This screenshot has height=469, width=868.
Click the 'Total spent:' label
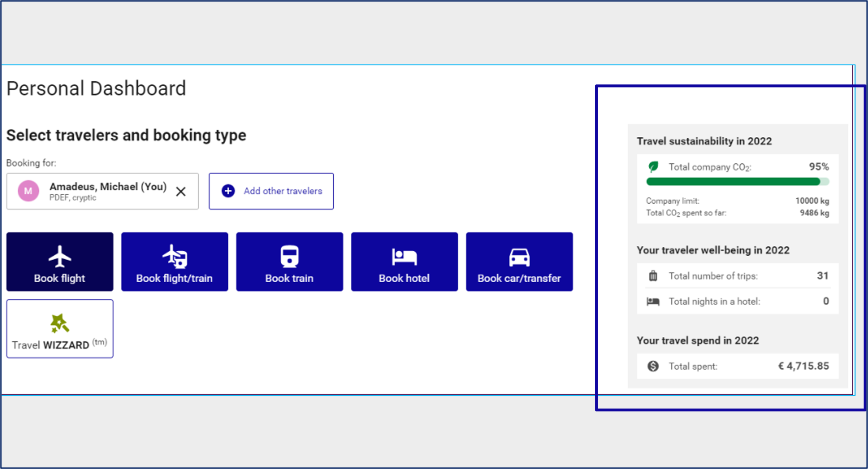(x=693, y=366)
